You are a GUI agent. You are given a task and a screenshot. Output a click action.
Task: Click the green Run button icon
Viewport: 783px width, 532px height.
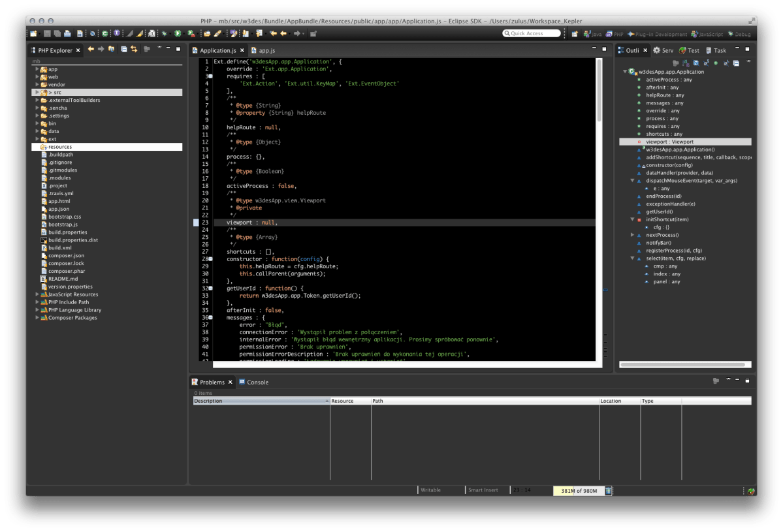click(177, 33)
